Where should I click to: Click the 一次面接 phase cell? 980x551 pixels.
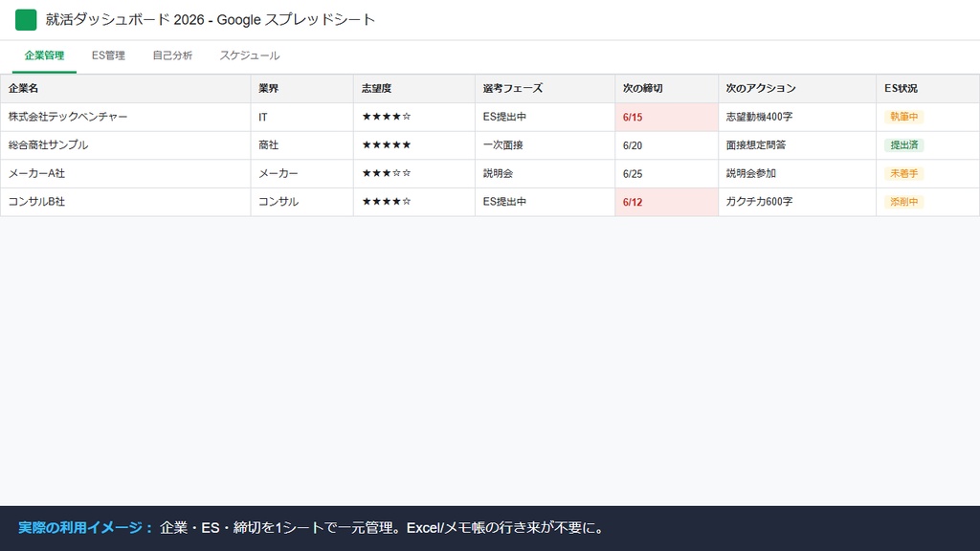coord(545,145)
